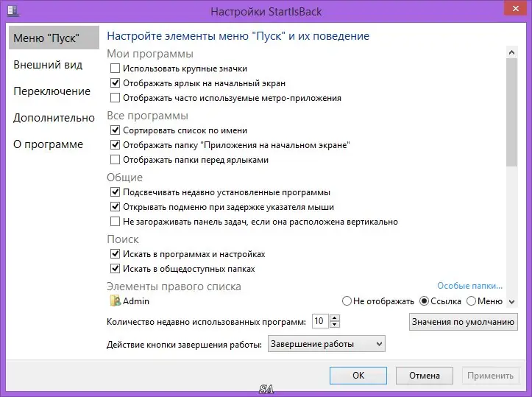Screen dimensions: 532x397
Task: Switch to the "Переключение" section
Action: (x=52, y=91)
